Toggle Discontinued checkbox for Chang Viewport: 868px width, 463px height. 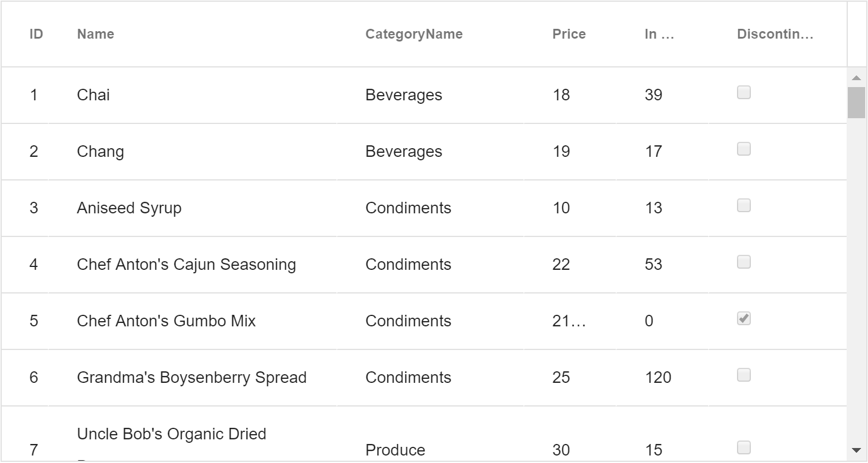744,149
